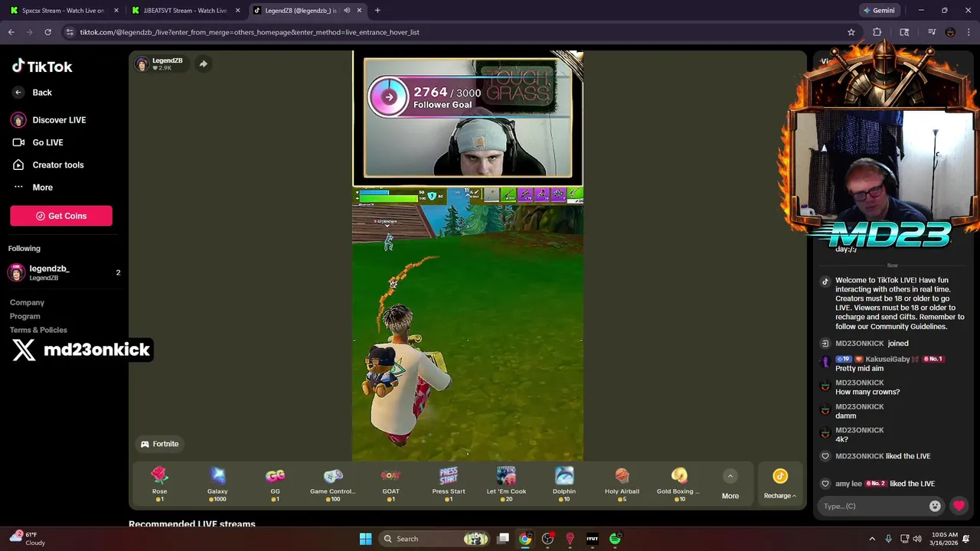Share the live stream

203,64
